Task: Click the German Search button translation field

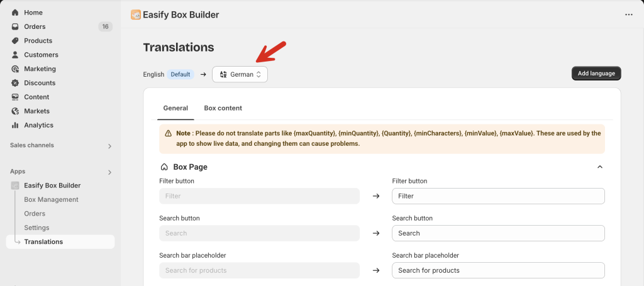Action: click(x=498, y=233)
